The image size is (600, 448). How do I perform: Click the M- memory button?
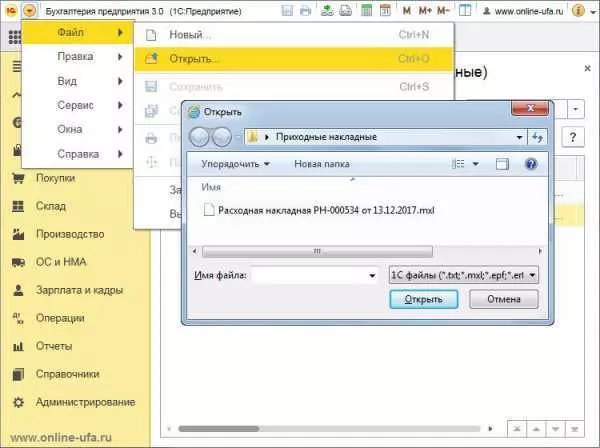pos(443,11)
